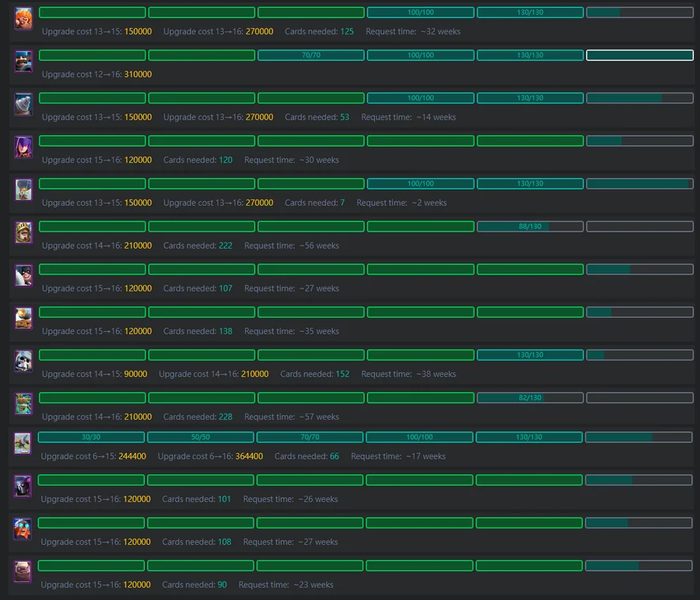The image size is (700, 600).
Task: Select the 'Cards needed: 125' text
Action: (319, 32)
